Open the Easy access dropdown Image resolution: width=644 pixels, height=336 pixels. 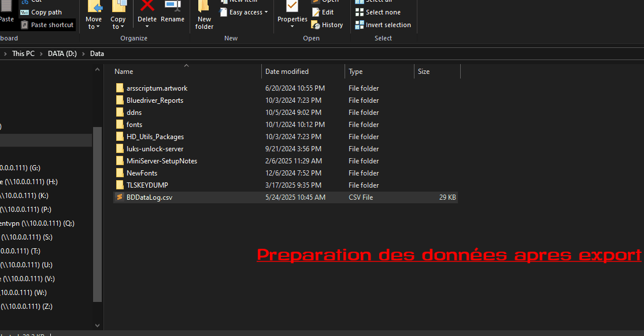(244, 12)
